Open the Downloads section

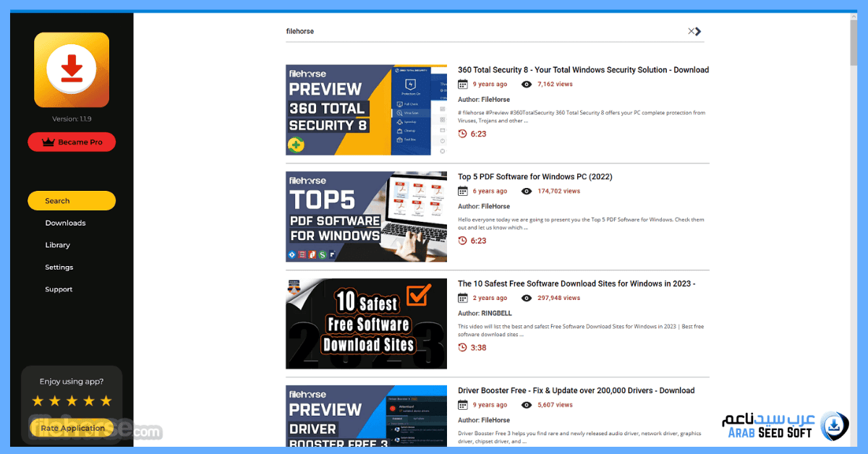click(x=65, y=223)
